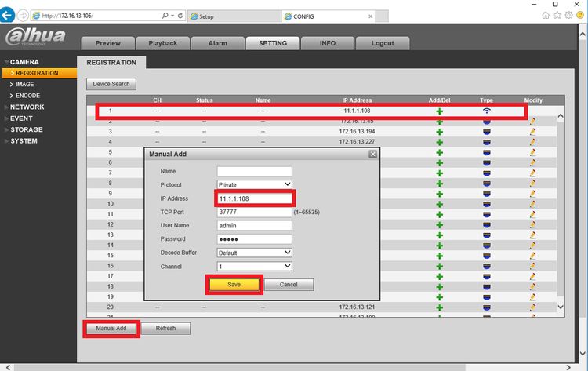Viewport: 588px width, 371px height.
Task: Click the Name input field
Action: tap(254, 172)
